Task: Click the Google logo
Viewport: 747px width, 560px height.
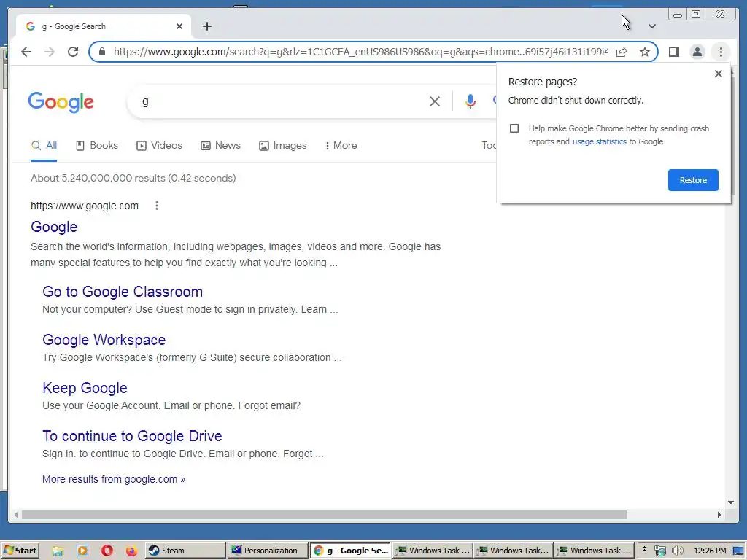Action: pos(61,102)
